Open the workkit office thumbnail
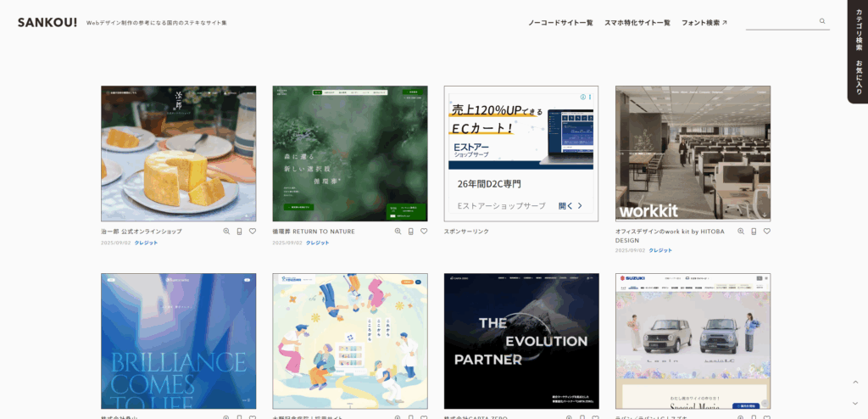Image resolution: width=868 pixels, height=419 pixels. pos(693,154)
